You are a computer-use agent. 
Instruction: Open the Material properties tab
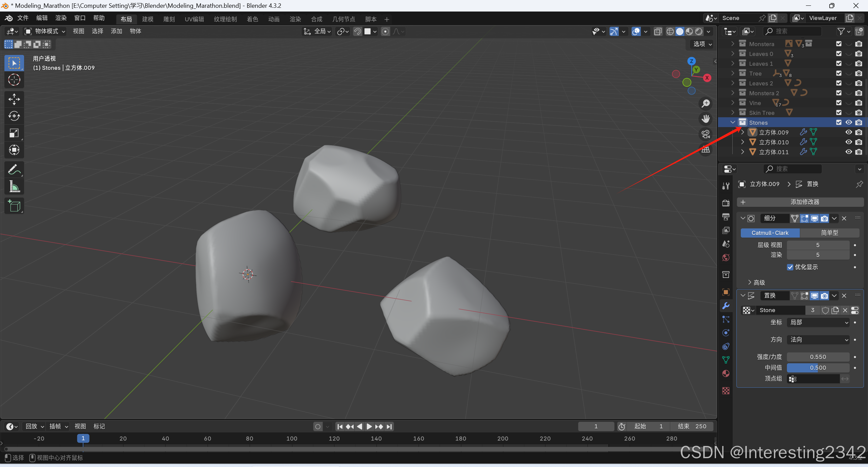tap(726, 374)
